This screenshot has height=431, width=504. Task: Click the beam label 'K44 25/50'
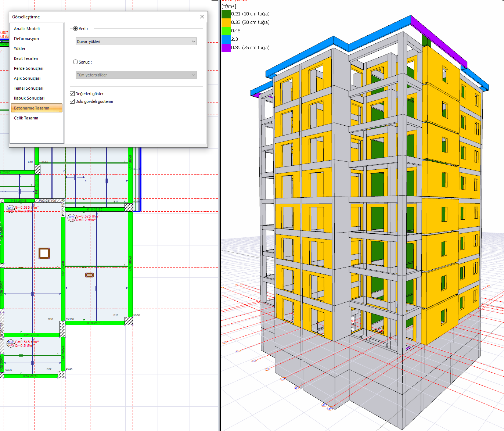(63, 353)
